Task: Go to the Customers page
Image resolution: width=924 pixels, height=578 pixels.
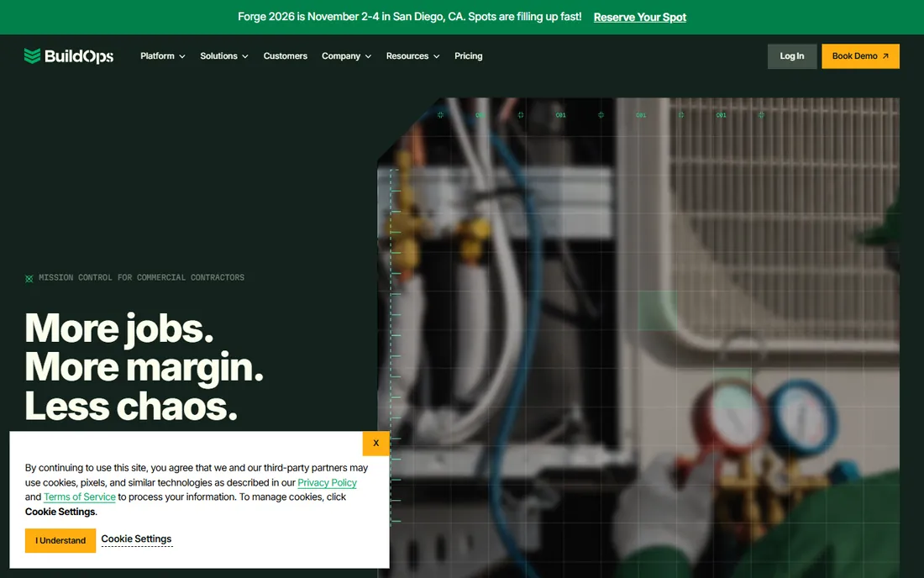Action: pos(286,56)
